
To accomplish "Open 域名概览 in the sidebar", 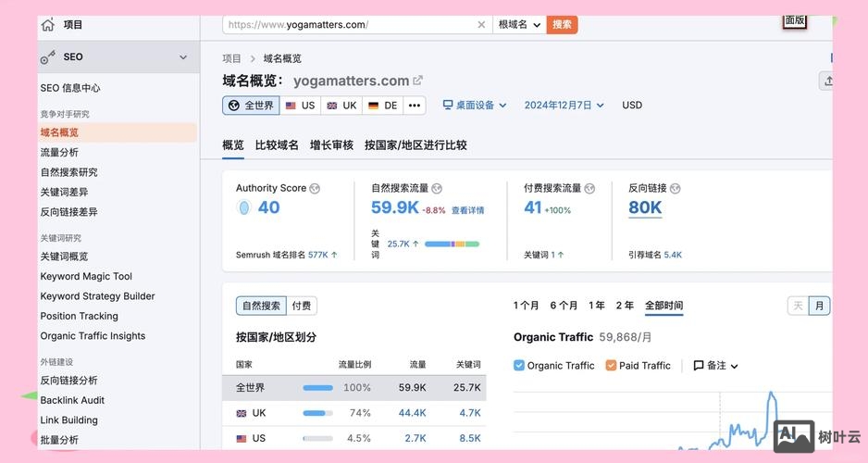I will (59, 132).
